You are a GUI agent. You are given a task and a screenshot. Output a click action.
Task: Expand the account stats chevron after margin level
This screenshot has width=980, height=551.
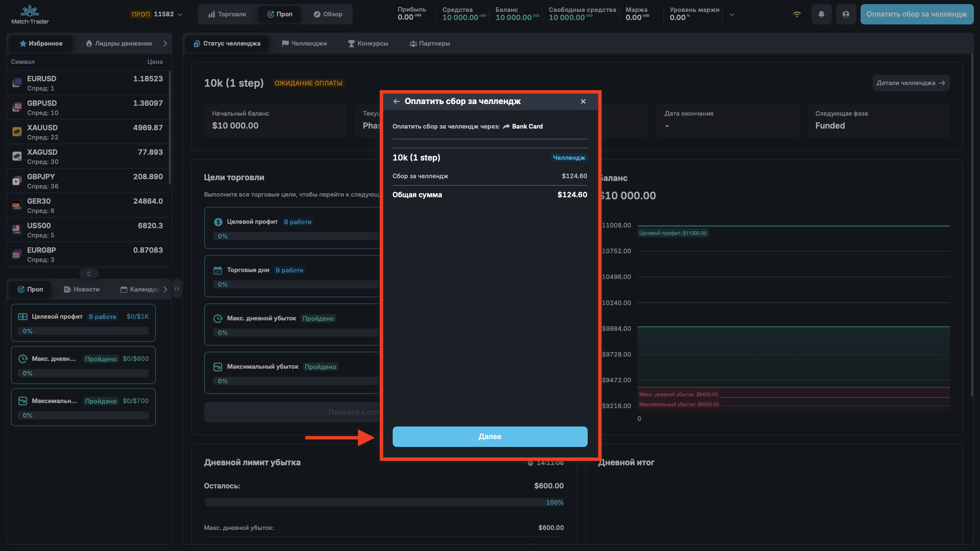(732, 14)
